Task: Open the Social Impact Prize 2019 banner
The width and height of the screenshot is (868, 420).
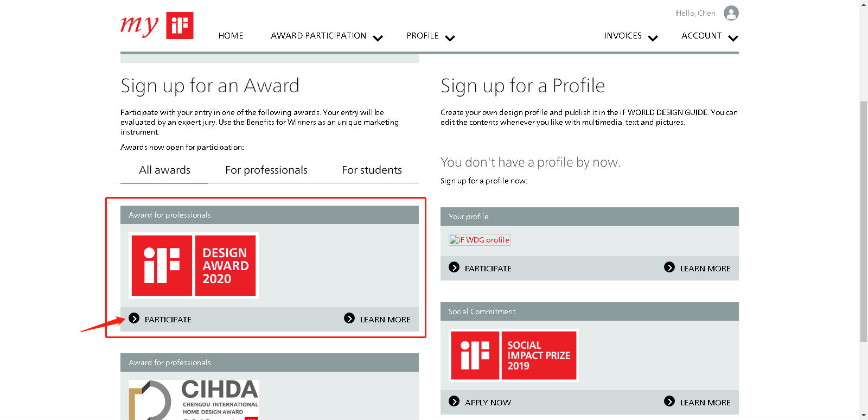Action: (x=513, y=355)
